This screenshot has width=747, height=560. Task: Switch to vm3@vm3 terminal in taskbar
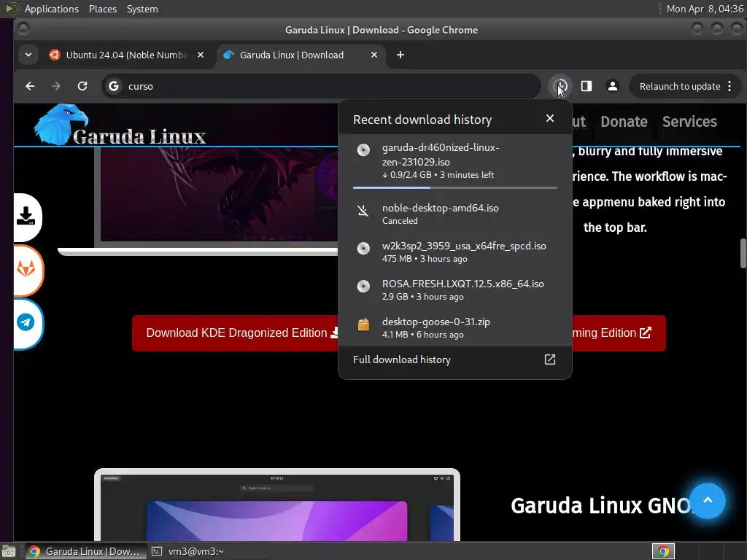tap(187, 551)
